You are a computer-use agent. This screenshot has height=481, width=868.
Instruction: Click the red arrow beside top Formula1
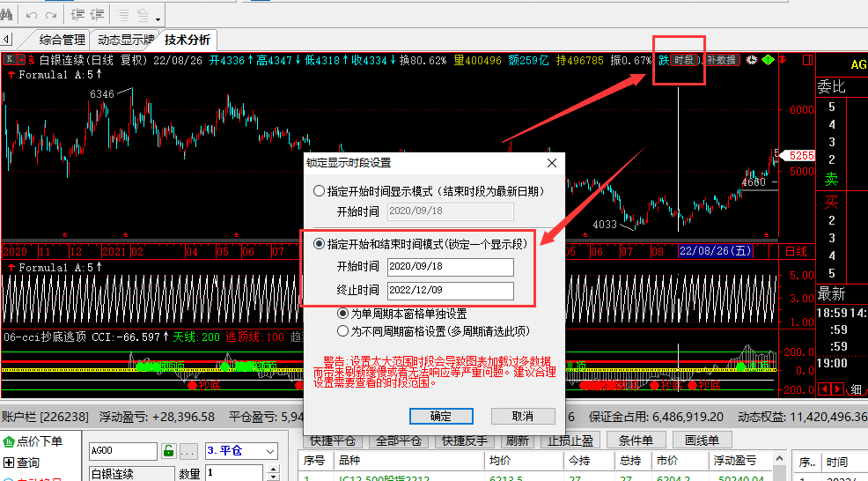(x=11, y=74)
